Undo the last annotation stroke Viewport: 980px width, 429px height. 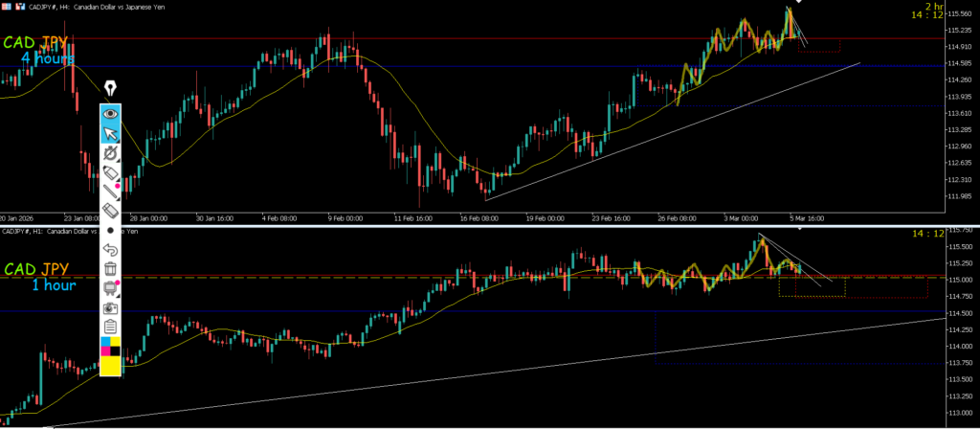(x=111, y=250)
